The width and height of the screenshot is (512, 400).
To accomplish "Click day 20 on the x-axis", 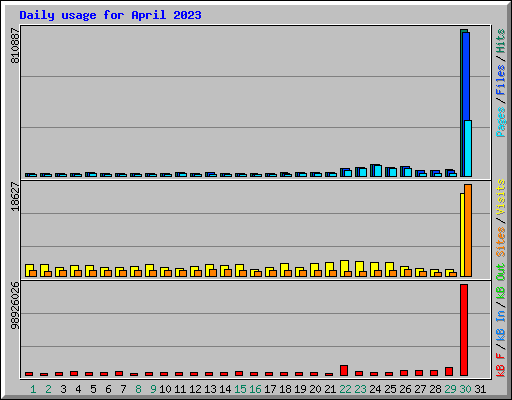I will 315,389.
